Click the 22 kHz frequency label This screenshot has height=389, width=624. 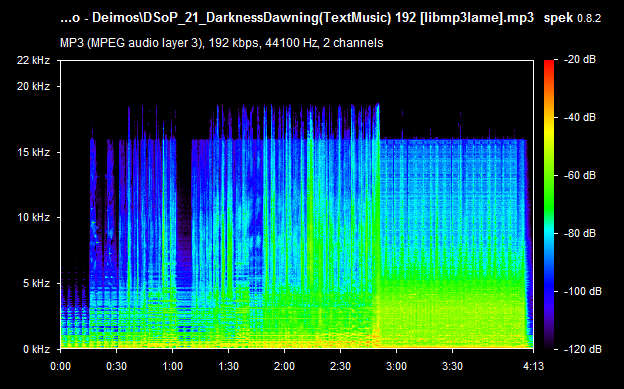point(33,60)
